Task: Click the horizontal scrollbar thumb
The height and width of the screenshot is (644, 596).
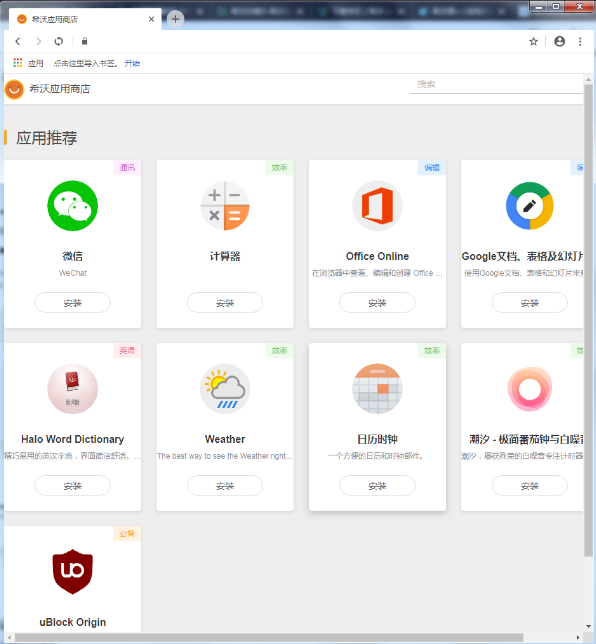Action: click(269, 637)
